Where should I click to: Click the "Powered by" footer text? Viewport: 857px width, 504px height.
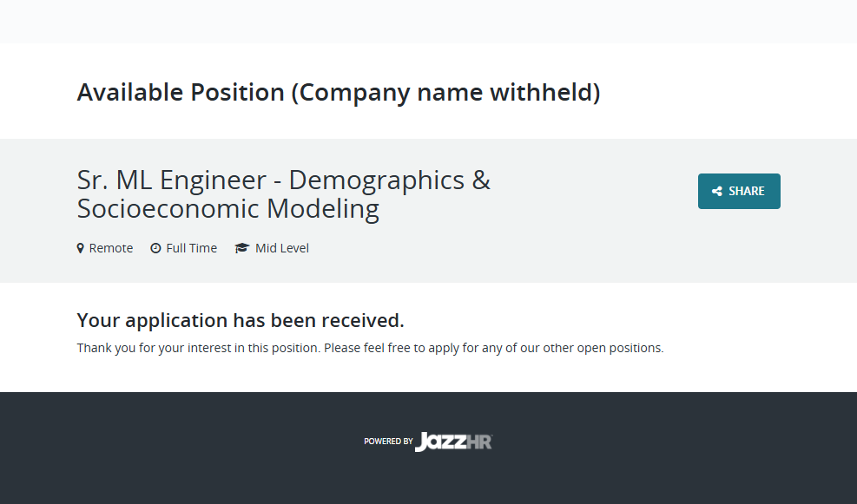[x=388, y=442]
